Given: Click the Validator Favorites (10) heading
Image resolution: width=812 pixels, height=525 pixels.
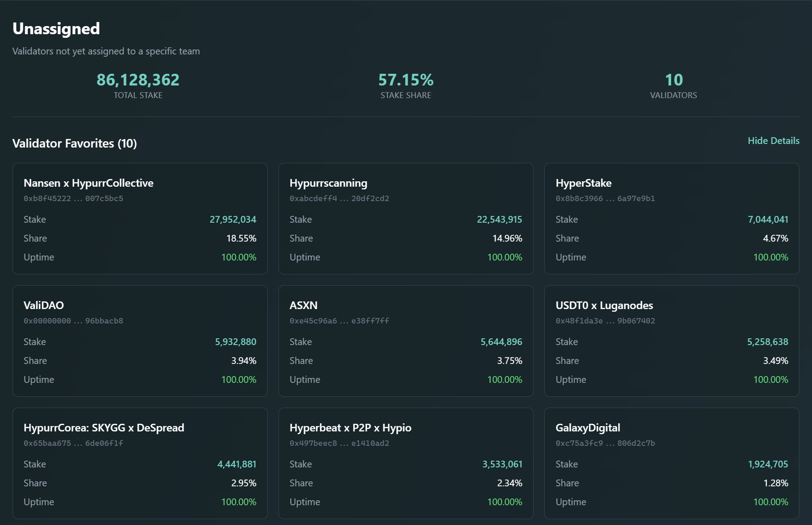Looking at the screenshot, I should pyautogui.click(x=75, y=144).
